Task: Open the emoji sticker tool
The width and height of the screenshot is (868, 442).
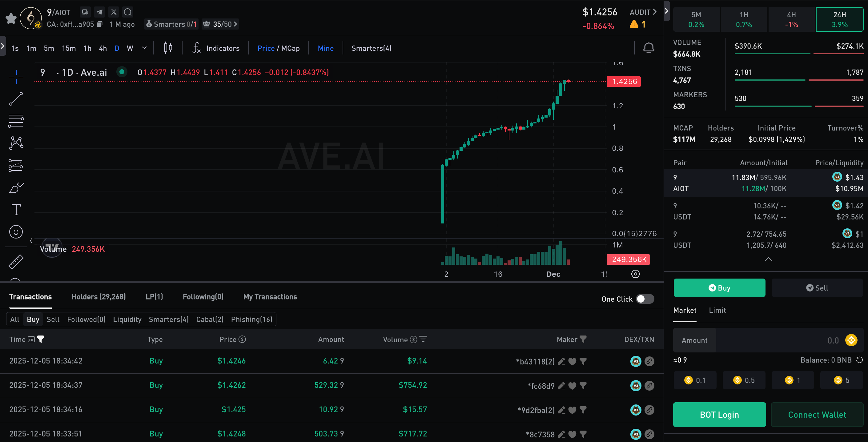Action: click(x=16, y=232)
